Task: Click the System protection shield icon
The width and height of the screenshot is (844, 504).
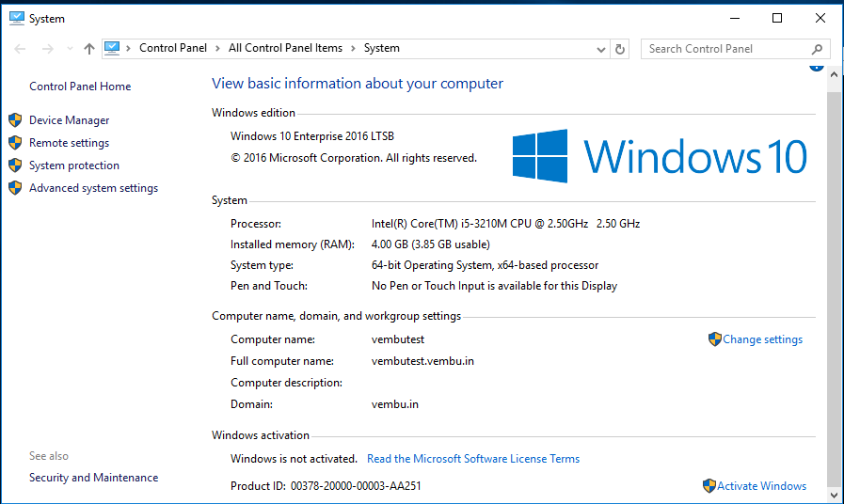Action: pos(15,165)
